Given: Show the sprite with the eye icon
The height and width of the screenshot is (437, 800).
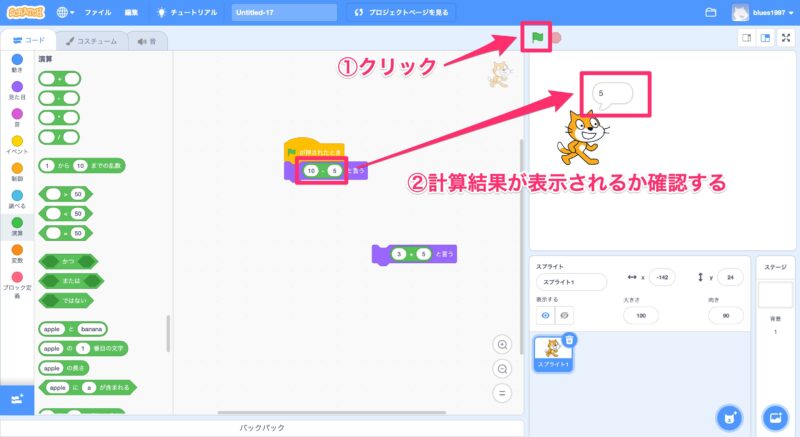Looking at the screenshot, I should (545, 314).
